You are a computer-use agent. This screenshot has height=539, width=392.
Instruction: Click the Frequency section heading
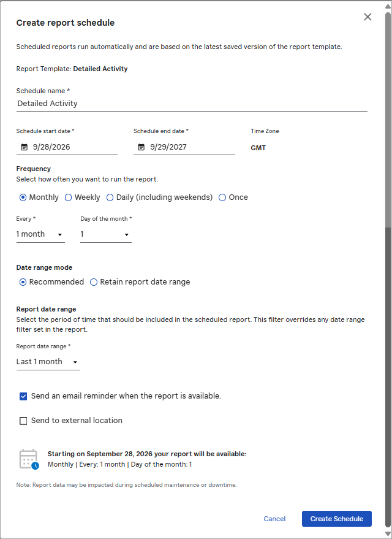tap(33, 169)
